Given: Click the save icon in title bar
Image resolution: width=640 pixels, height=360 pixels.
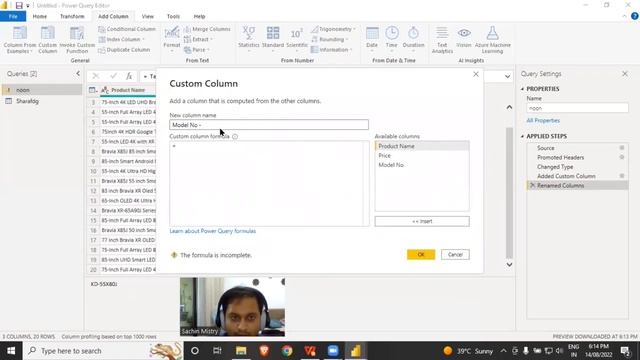Looking at the screenshot, I should [x=19, y=5].
